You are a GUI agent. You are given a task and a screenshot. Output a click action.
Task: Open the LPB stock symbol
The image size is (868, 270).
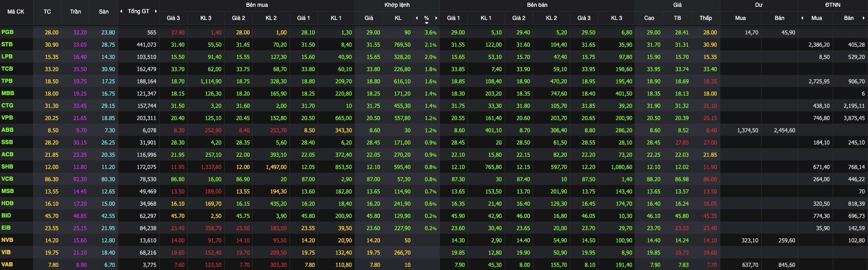coord(7,57)
